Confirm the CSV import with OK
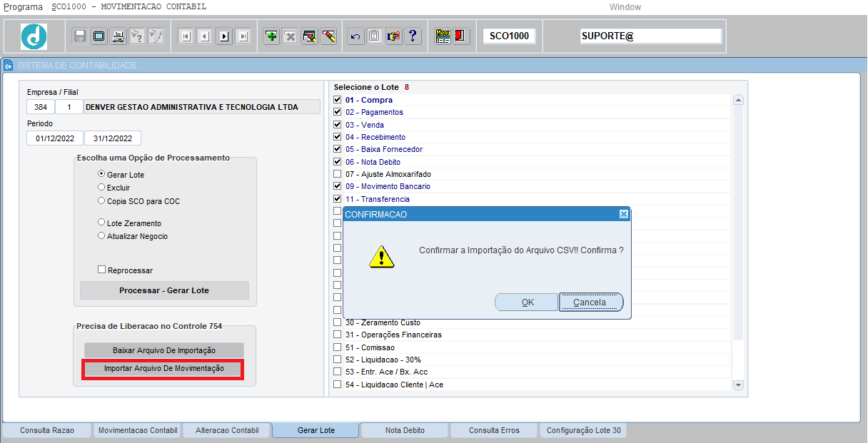 click(x=528, y=302)
